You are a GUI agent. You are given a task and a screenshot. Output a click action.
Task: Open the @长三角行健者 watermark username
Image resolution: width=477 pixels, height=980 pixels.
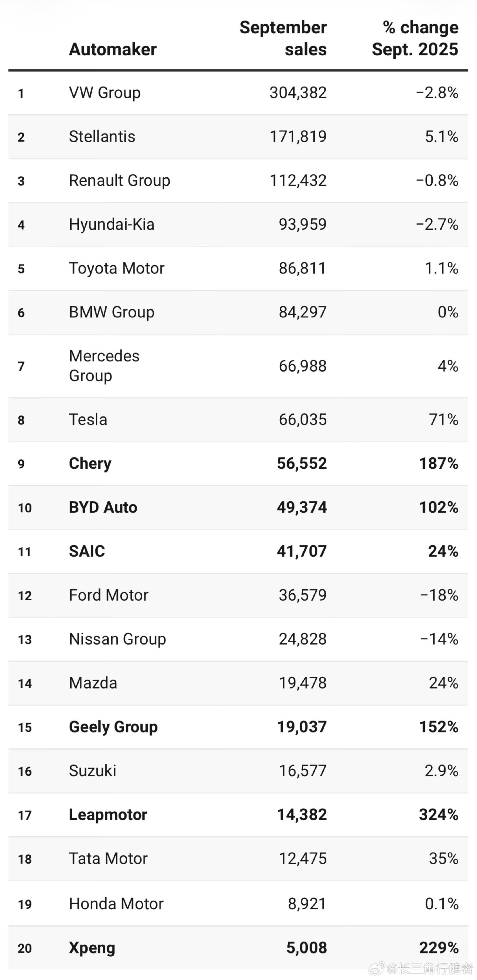(430, 968)
